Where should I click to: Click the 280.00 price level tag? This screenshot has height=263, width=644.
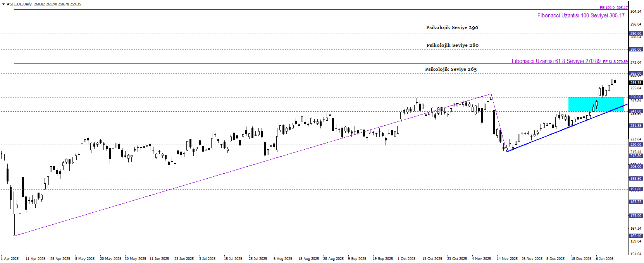[636, 50]
